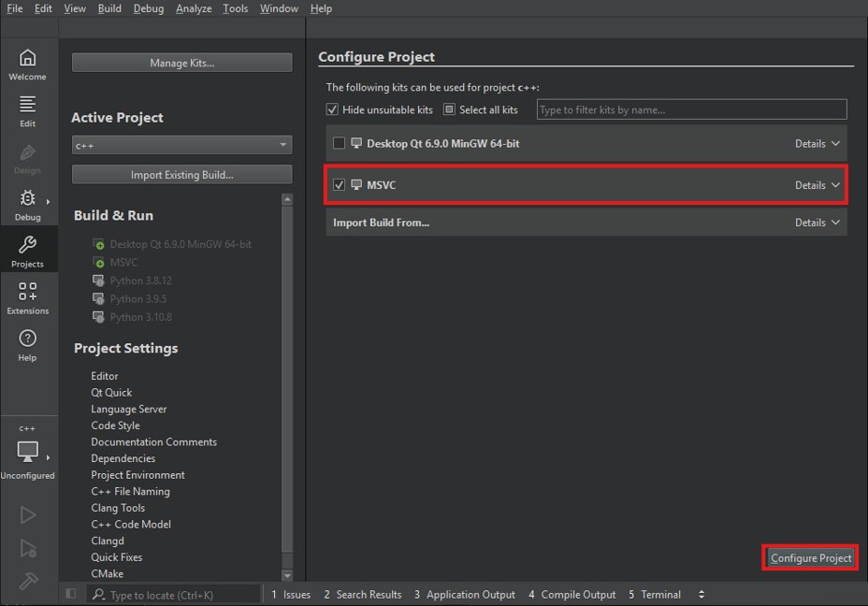The width and height of the screenshot is (868, 606).
Task: Click the Start Debugging run button
Action: tap(28, 548)
